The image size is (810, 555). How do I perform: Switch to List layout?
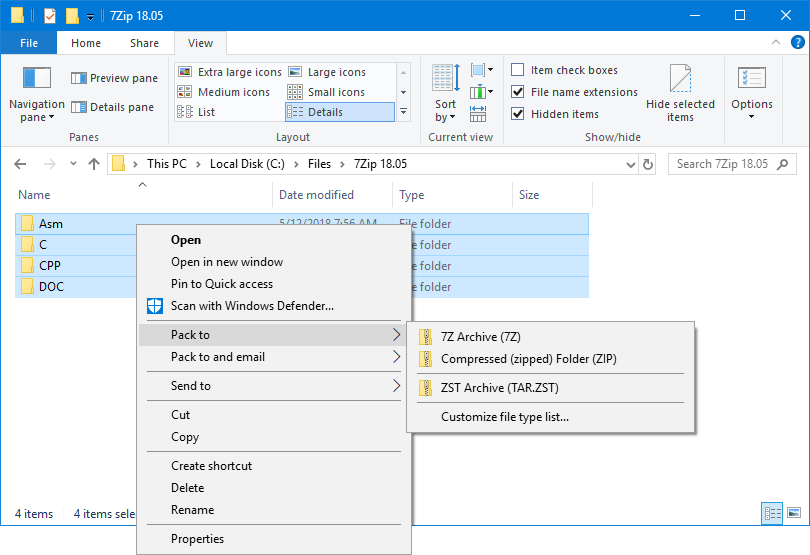(x=196, y=112)
